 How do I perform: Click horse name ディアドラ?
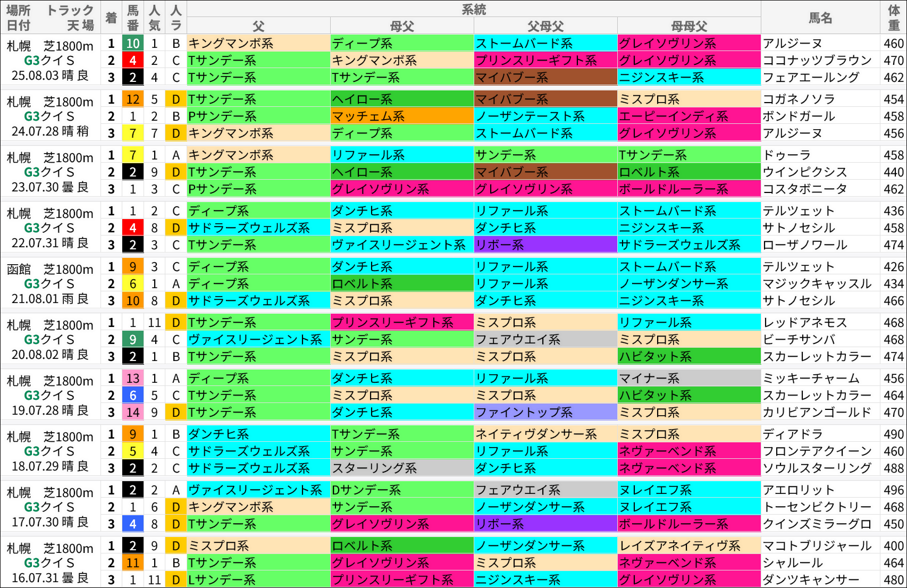point(793,434)
